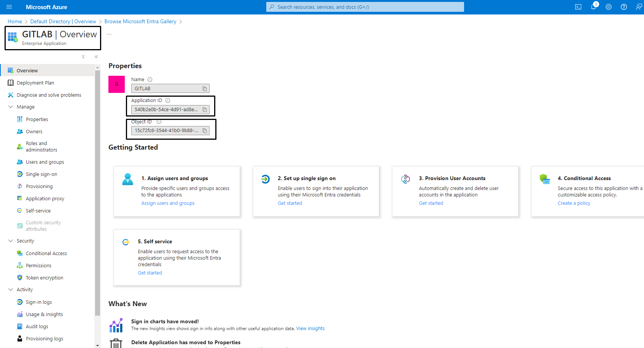Collapse the Security section in the sidebar
Screen dimensions: 644x348
(x=11, y=241)
